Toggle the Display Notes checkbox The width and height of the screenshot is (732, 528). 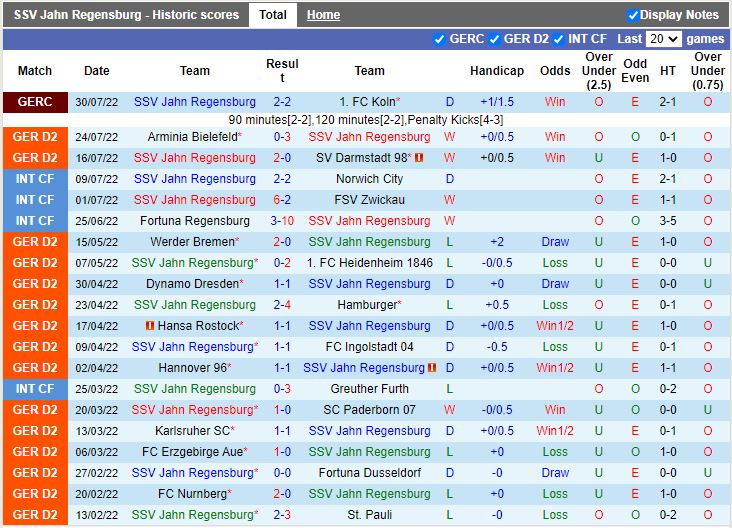point(633,15)
